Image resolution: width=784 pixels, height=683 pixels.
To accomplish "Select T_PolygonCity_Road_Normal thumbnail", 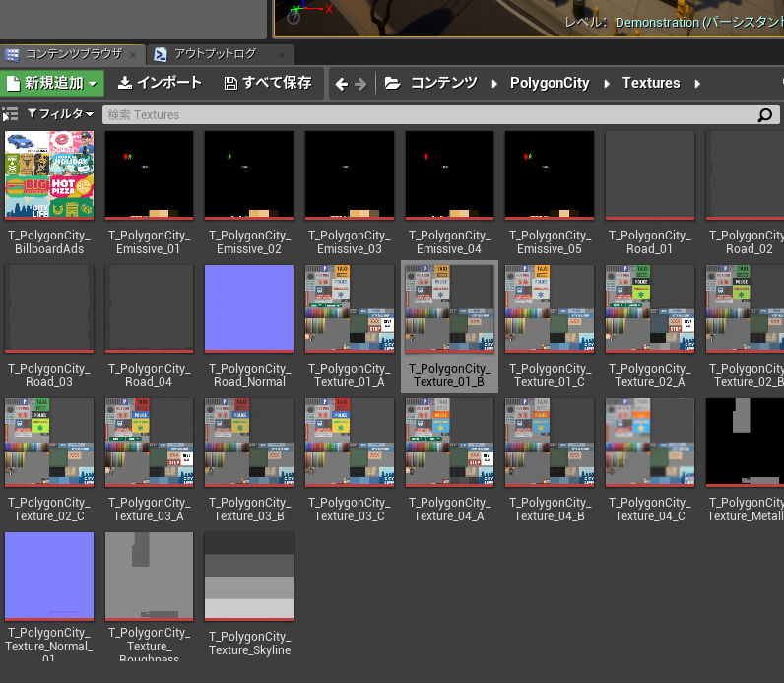I will (x=249, y=308).
